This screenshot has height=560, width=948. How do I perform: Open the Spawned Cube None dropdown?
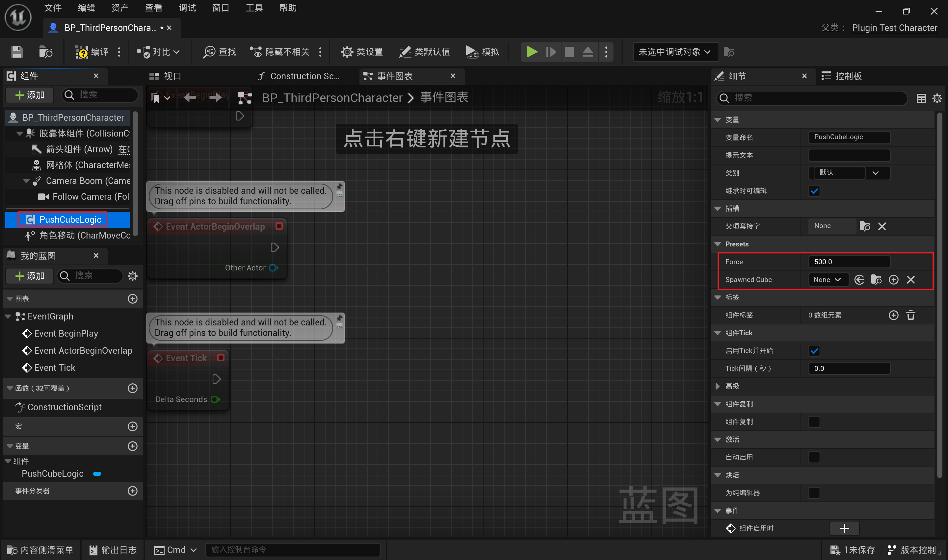(x=827, y=280)
